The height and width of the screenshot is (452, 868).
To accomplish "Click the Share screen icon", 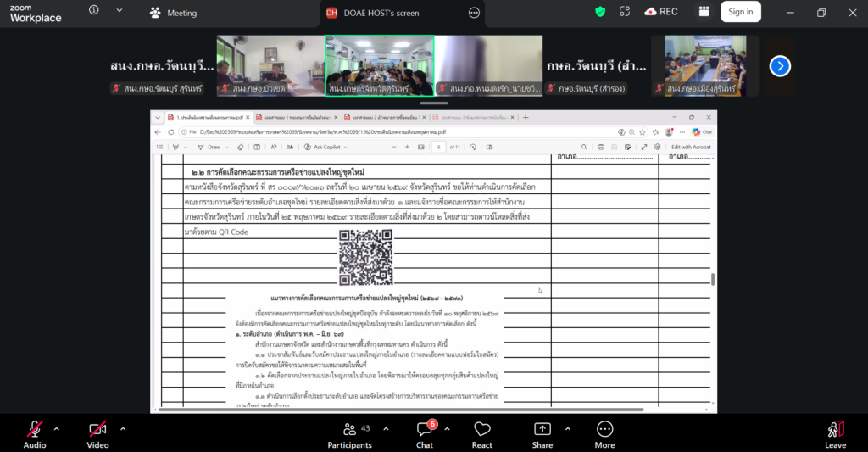I will coord(542,435).
